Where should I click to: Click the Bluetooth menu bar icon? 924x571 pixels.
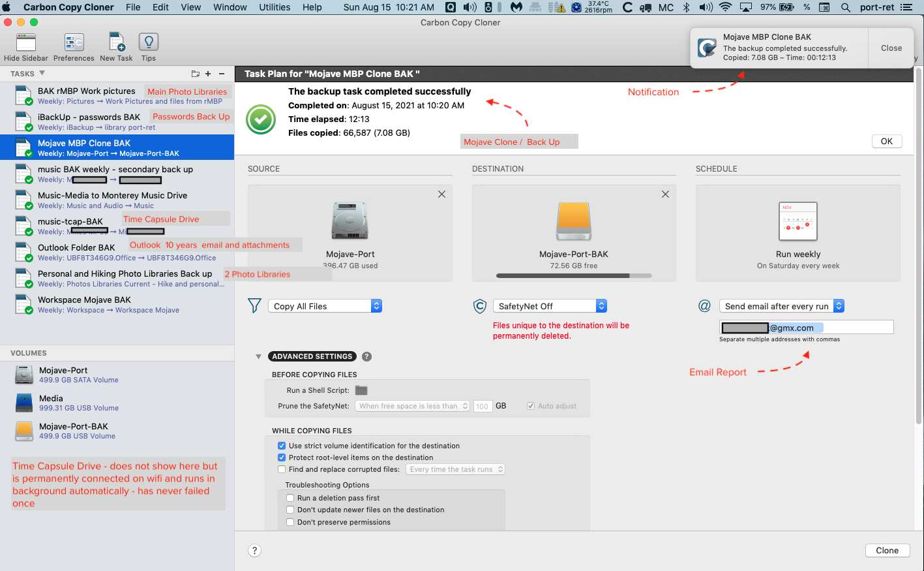pyautogui.click(x=686, y=7)
